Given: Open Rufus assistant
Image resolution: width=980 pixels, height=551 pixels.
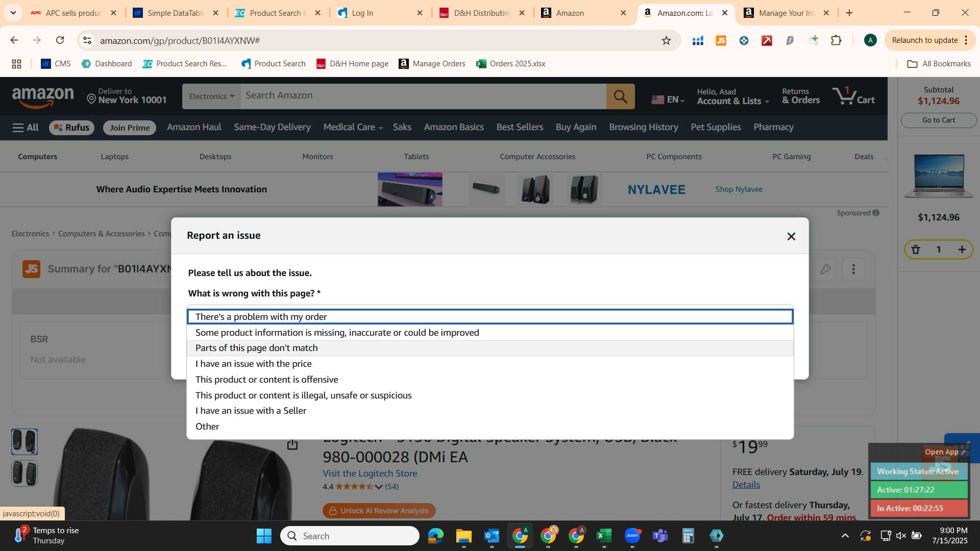Looking at the screenshot, I should [x=71, y=128].
